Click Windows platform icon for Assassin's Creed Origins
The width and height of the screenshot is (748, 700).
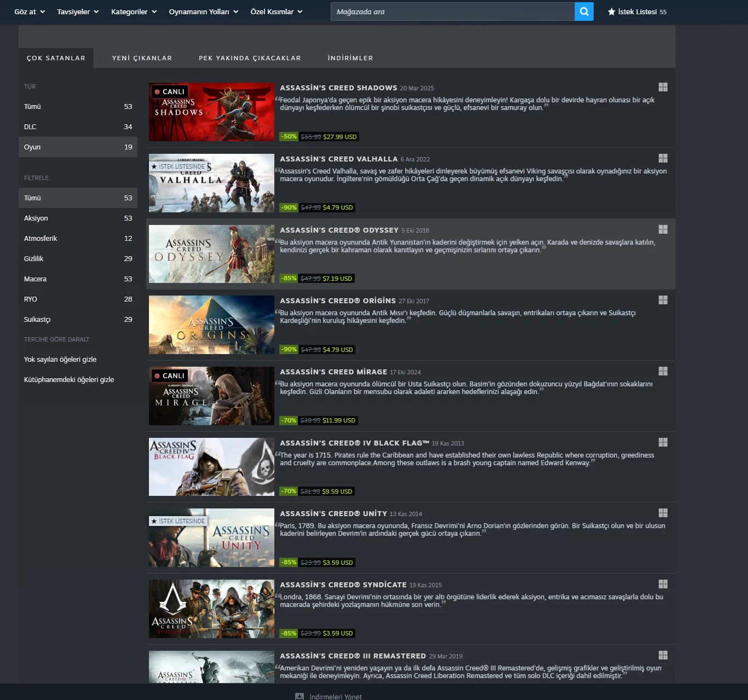(x=663, y=300)
